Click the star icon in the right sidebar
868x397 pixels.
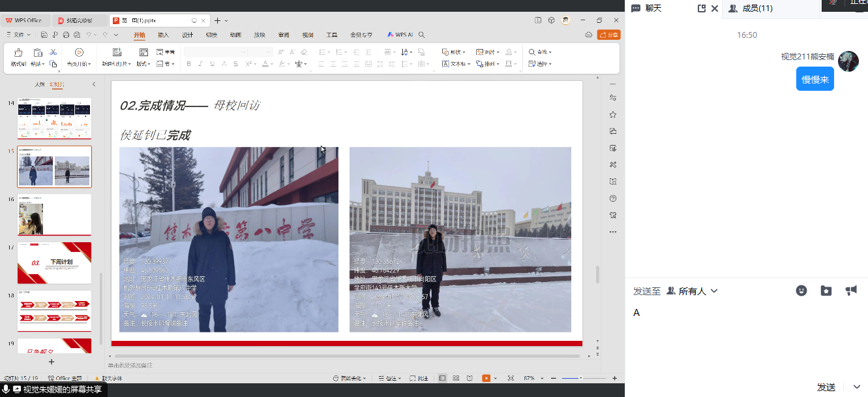(x=612, y=114)
